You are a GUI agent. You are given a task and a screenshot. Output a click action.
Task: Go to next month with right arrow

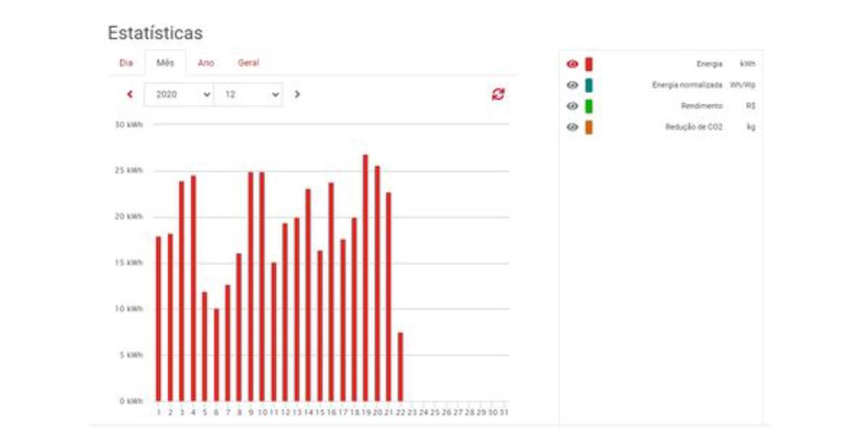297,94
